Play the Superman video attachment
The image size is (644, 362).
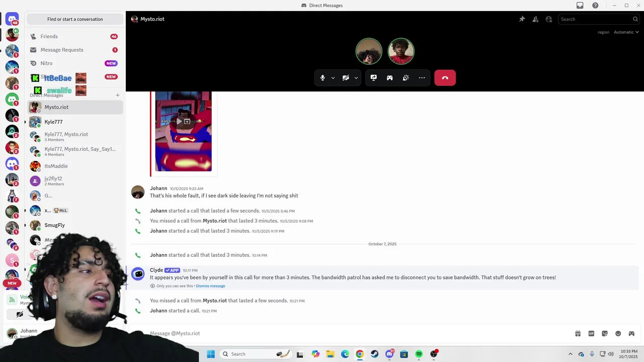coord(179,121)
